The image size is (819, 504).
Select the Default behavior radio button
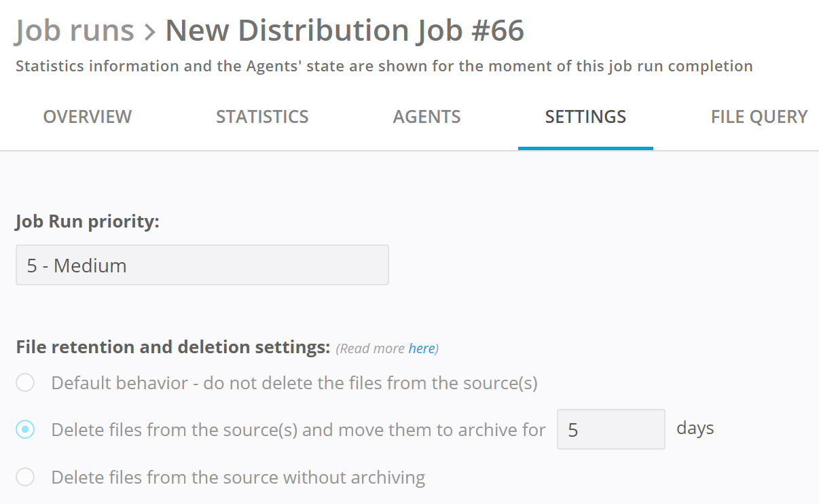(25, 383)
